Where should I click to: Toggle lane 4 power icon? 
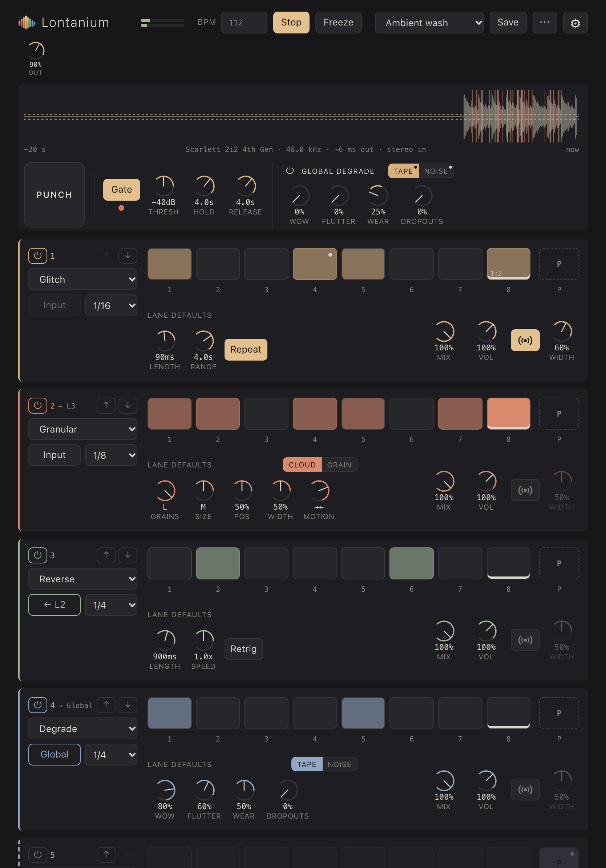coord(38,705)
